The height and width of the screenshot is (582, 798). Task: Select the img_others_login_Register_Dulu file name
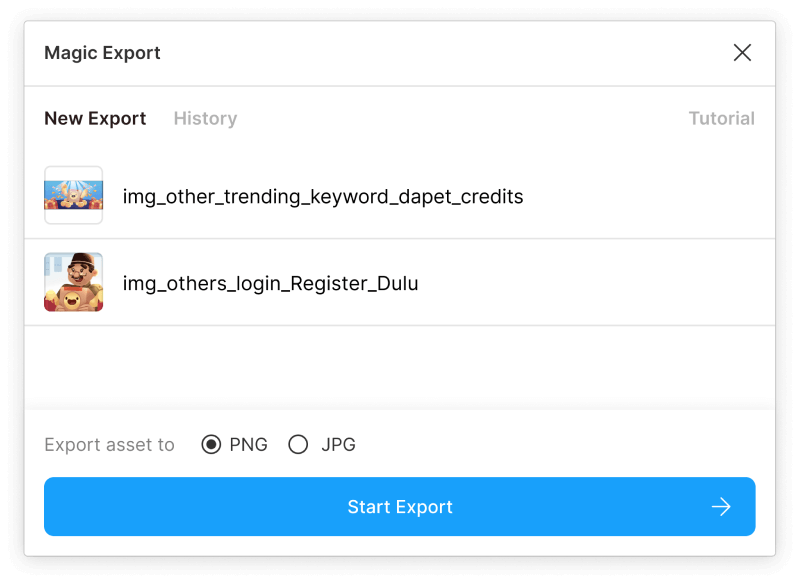(x=270, y=283)
